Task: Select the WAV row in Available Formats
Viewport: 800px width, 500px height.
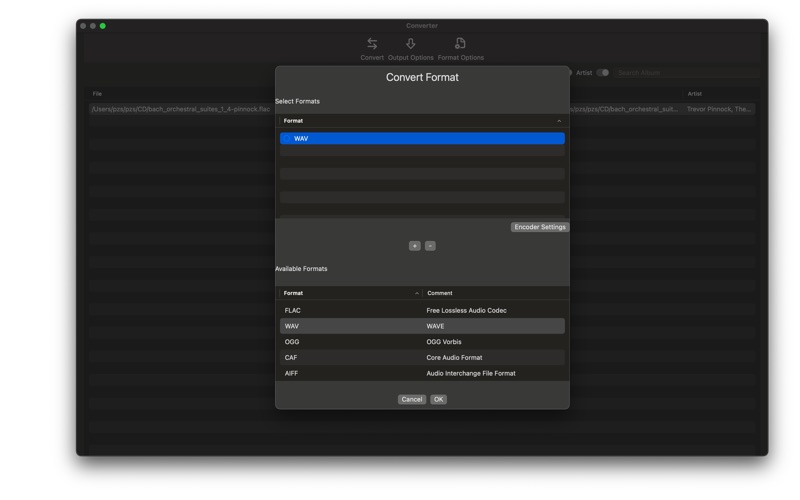Action: click(422, 326)
